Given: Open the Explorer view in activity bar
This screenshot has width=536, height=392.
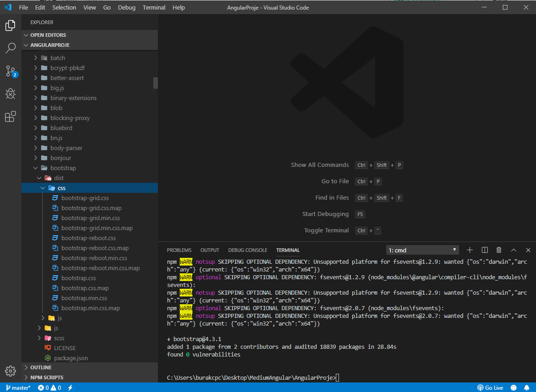Looking at the screenshot, I should coord(10,25).
